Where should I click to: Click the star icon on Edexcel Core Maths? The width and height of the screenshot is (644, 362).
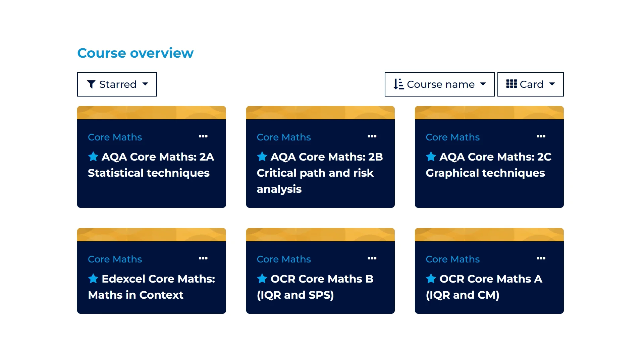click(93, 279)
